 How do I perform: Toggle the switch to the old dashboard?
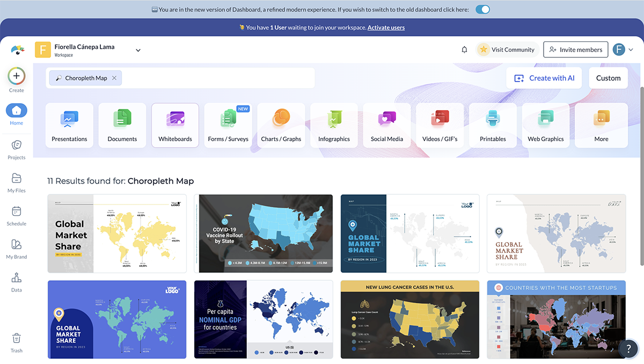coord(482,9)
